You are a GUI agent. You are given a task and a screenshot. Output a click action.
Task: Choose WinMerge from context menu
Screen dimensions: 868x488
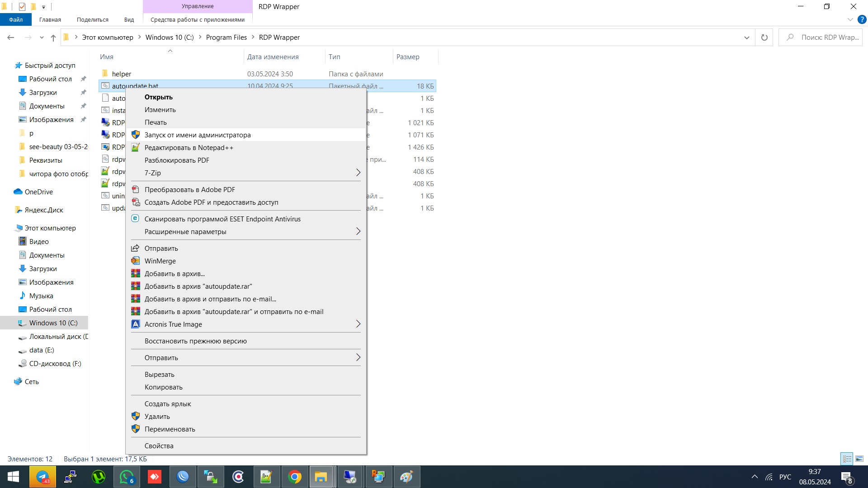pyautogui.click(x=245, y=261)
